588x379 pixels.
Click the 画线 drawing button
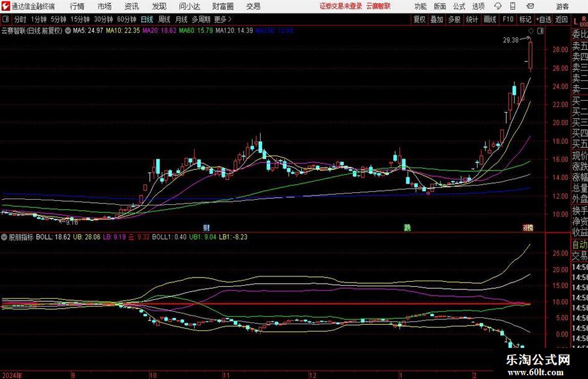[490, 19]
